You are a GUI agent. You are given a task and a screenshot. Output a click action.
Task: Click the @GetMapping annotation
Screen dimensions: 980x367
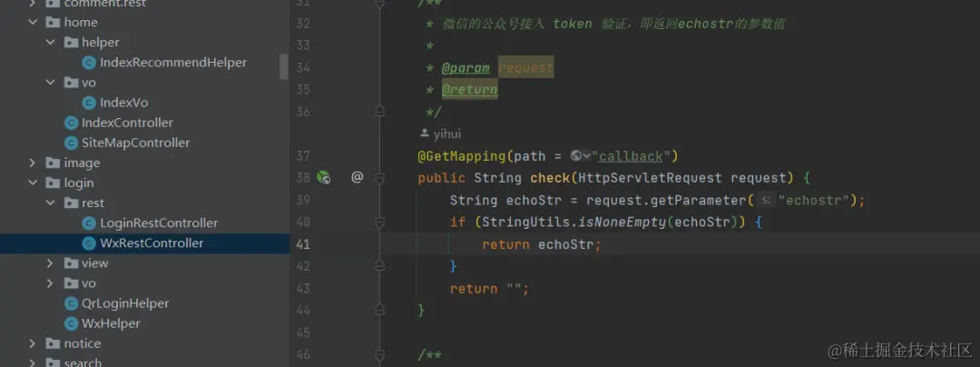point(462,155)
